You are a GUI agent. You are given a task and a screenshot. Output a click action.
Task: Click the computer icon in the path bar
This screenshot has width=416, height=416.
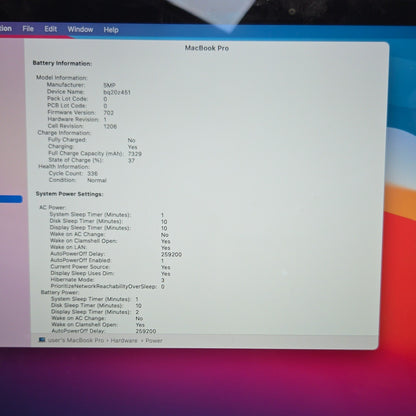(x=42, y=340)
